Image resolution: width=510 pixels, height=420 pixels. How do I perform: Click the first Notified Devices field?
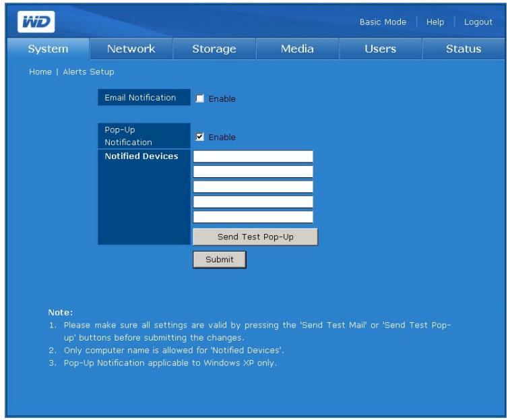253,156
